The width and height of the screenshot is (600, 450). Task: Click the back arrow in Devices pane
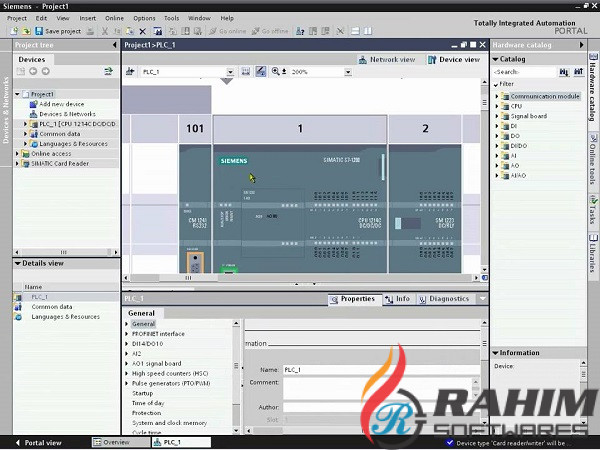click(33, 71)
